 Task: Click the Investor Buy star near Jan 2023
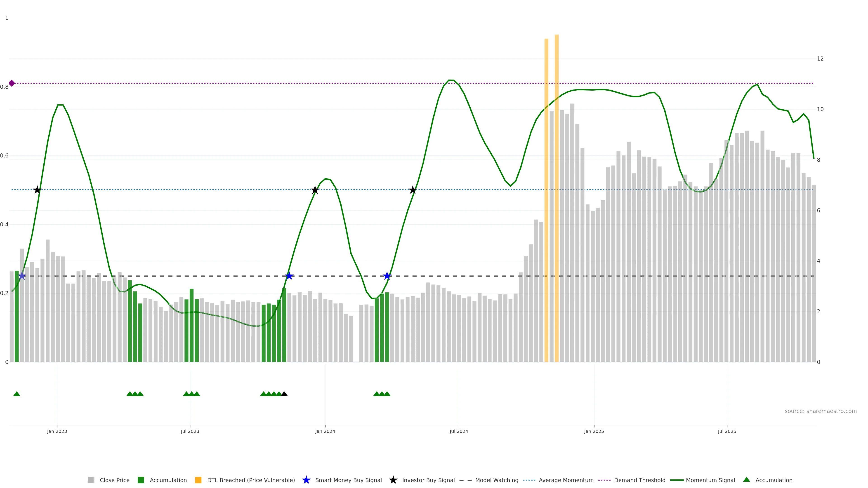pyautogui.click(x=37, y=190)
